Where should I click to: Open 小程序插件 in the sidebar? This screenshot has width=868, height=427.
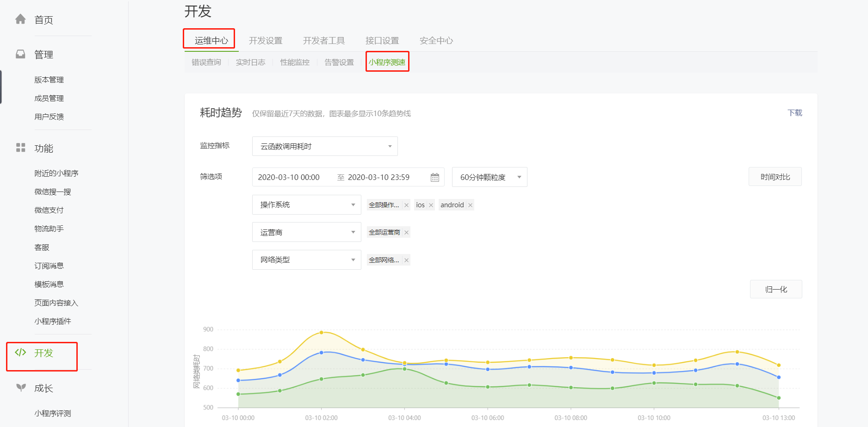click(x=53, y=321)
